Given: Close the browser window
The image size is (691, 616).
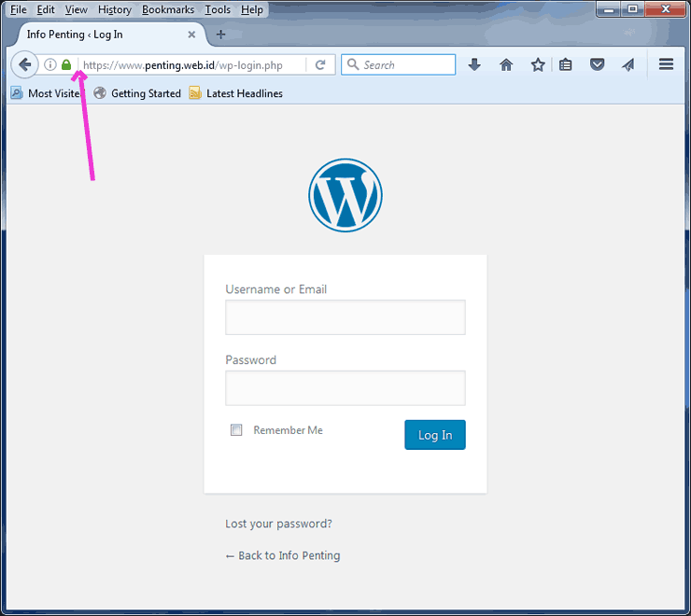Looking at the screenshot, I should 666,9.
